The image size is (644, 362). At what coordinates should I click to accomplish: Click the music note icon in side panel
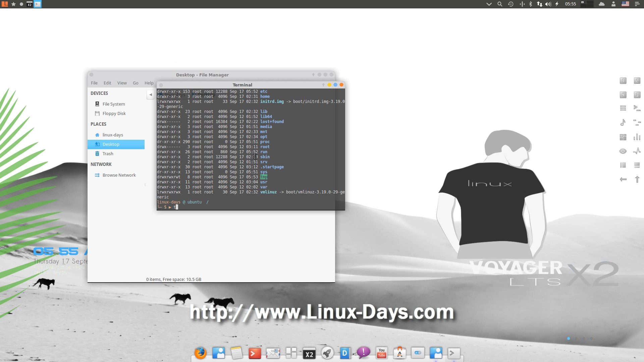pos(623,123)
